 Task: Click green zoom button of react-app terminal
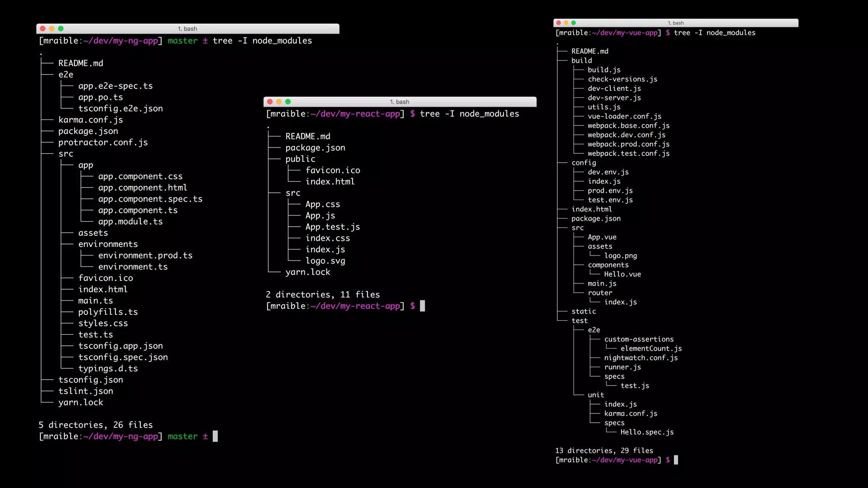tap(288, 102)
